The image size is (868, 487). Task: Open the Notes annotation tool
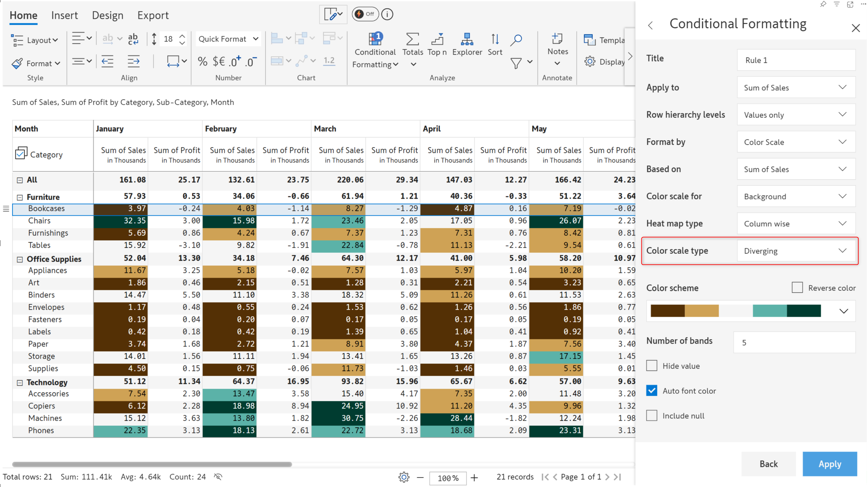[x=557, y=49]
